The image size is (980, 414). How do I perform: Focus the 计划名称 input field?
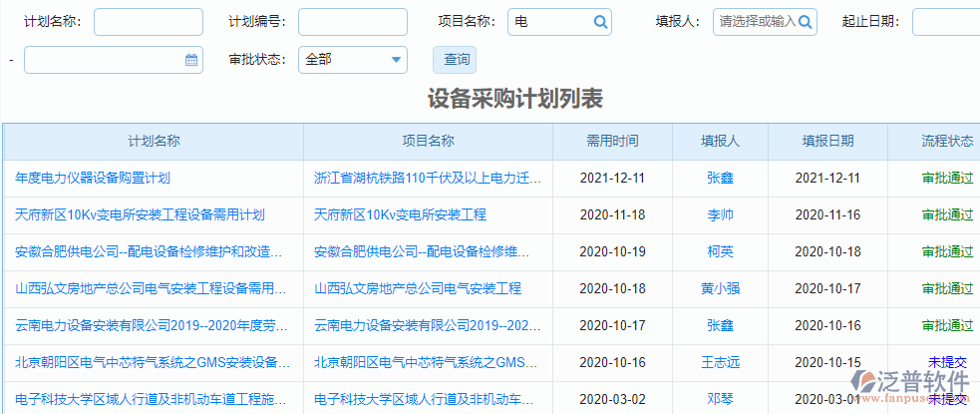click(x=149, y=22)
